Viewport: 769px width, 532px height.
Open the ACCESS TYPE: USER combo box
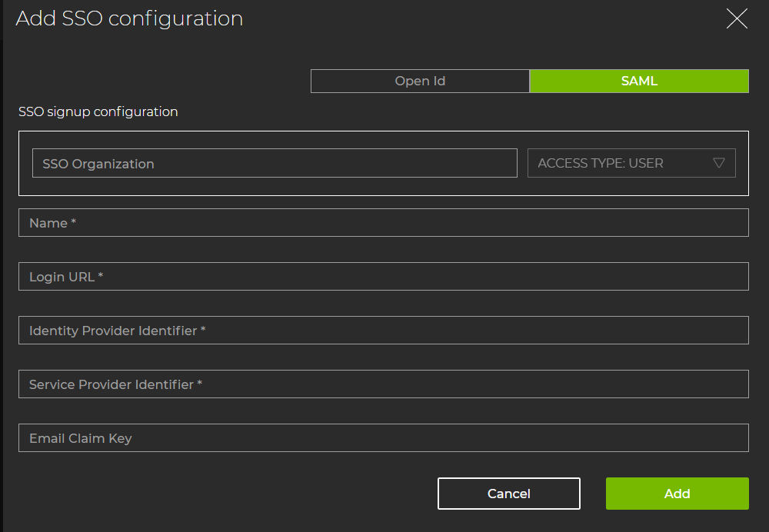point(631,163)
